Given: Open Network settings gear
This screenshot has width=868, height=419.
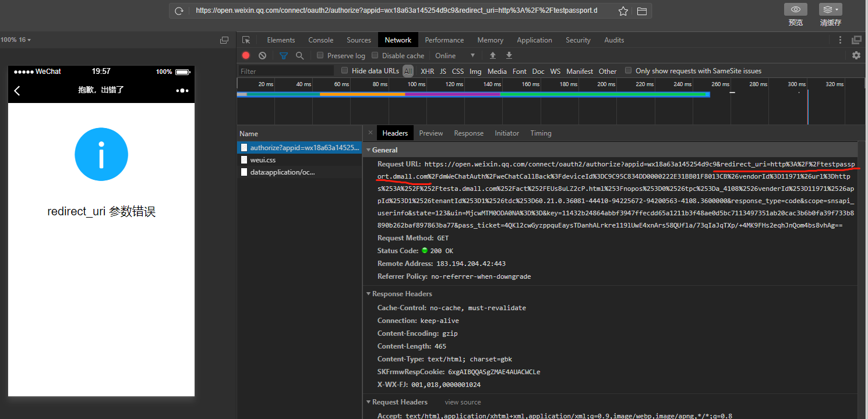Looking at the screenshot, I should [x=856, y=56].
